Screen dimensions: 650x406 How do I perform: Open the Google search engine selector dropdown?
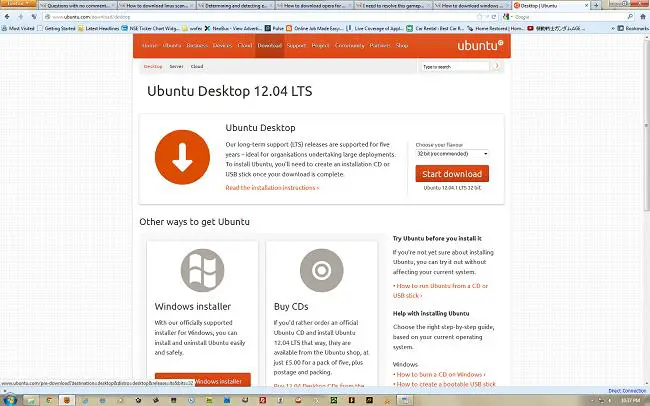tap(508, 17)
